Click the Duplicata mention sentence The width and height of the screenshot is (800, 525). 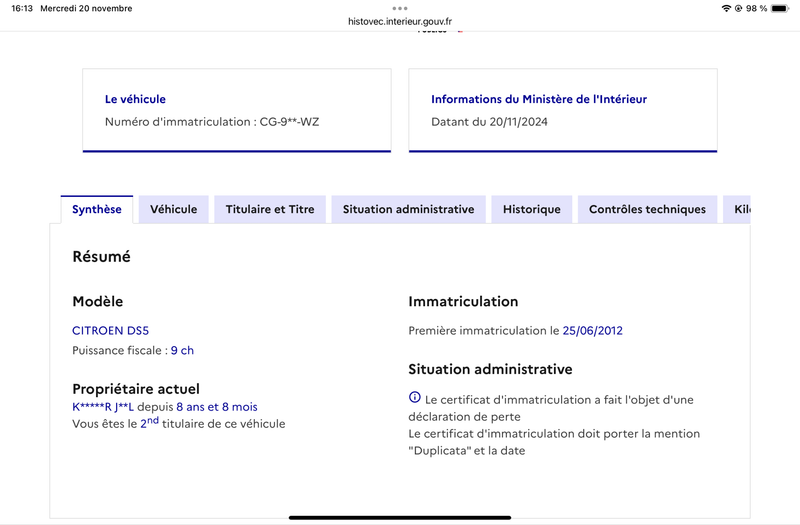pos(554,442)
